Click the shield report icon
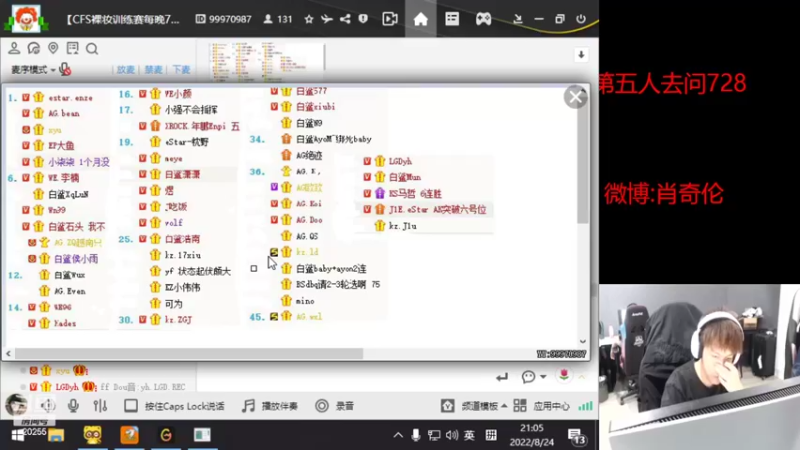The image size is (800, 450). coord(363,19)
